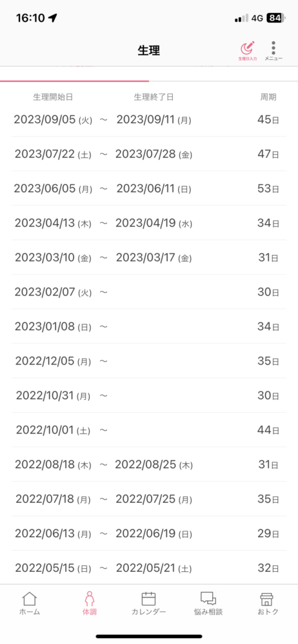298x644 pixels.
Task: Tap the 周期 column header
Action: pos(268,97)
